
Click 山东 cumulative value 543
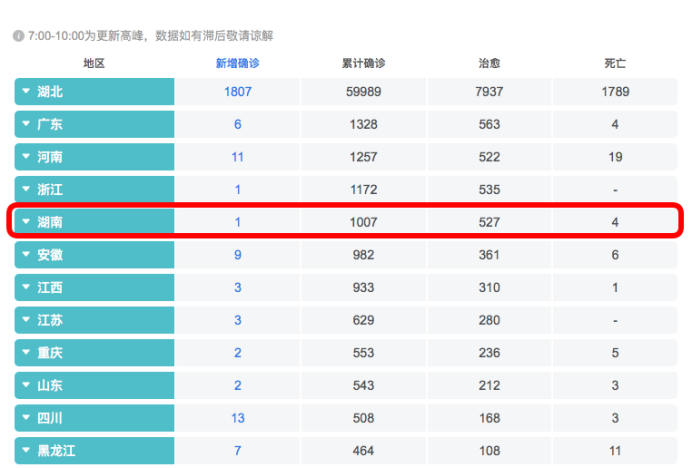363,385
